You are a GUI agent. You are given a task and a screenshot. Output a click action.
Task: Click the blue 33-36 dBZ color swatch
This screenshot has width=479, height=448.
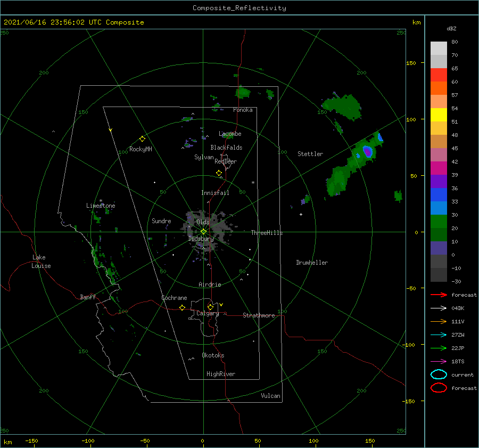click(x=439, y=194)
